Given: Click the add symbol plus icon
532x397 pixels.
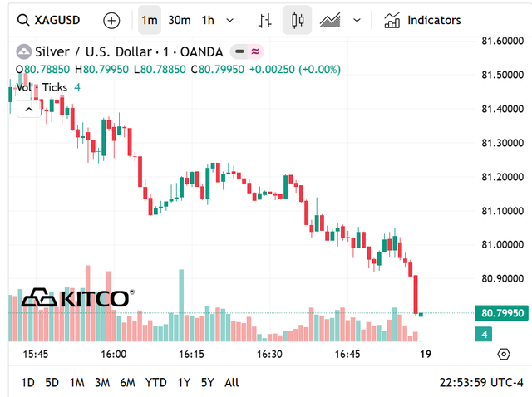Looking at the screenshot, I should (x=111, y=20).
